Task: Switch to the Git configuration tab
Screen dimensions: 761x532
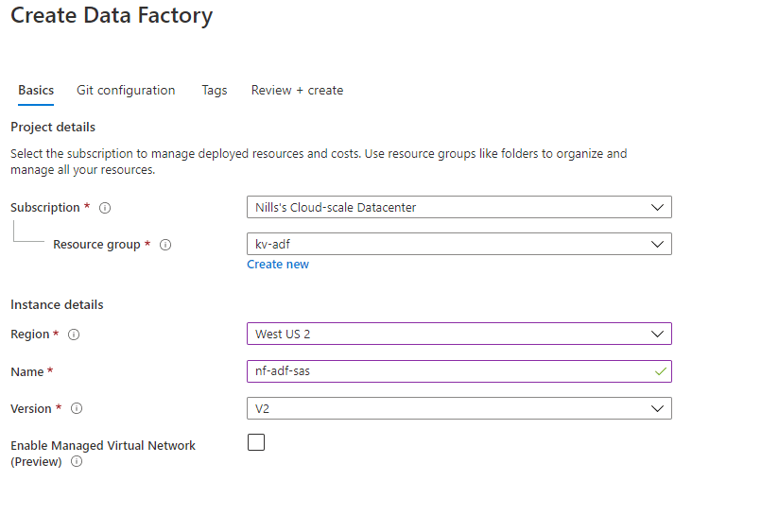Action: [x=126, y=90]
